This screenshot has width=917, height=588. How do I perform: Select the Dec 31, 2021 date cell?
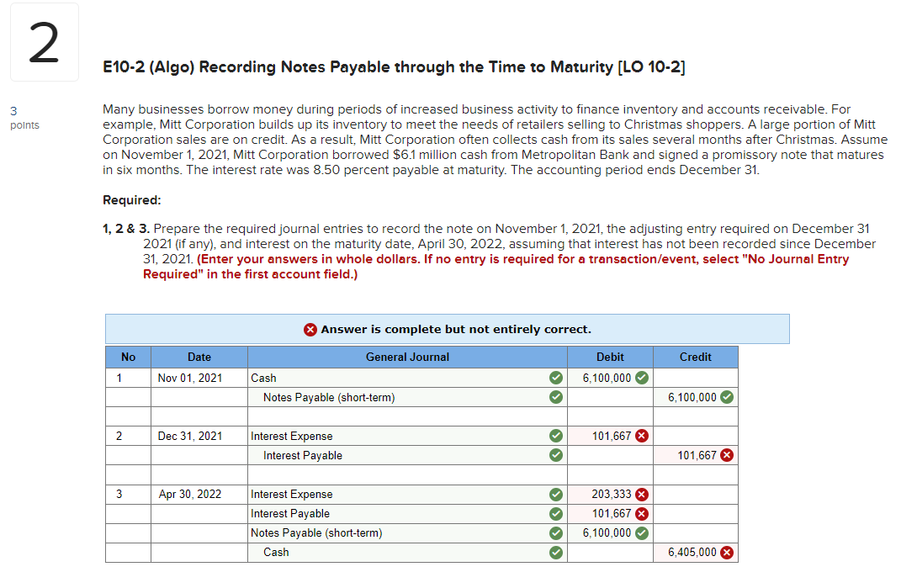(x=199, y=436)
